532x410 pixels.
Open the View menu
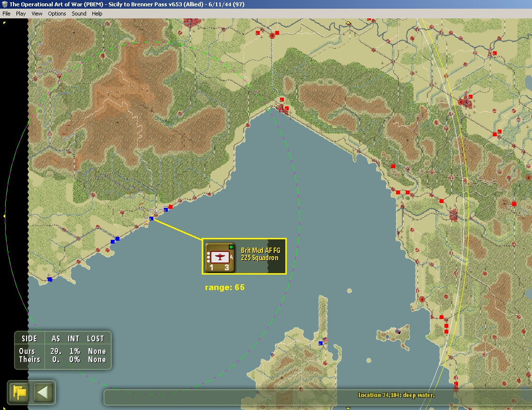[37, 14]
